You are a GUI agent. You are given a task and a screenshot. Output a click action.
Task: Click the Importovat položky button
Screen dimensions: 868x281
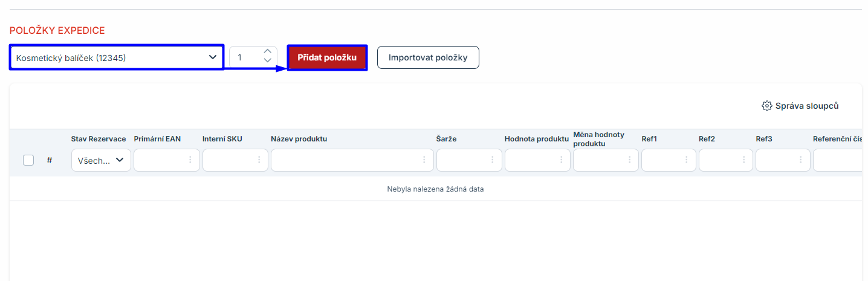[428, 57]
